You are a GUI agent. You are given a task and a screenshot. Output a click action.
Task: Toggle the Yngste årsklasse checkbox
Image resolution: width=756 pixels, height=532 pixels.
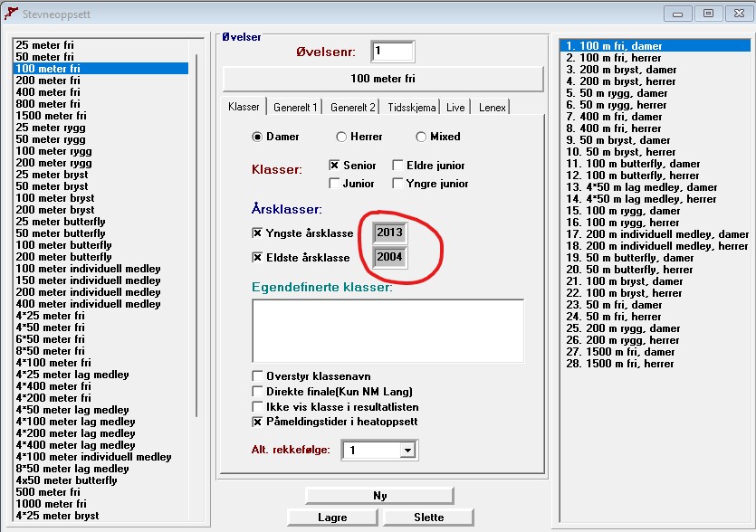(x=258, y=233)
